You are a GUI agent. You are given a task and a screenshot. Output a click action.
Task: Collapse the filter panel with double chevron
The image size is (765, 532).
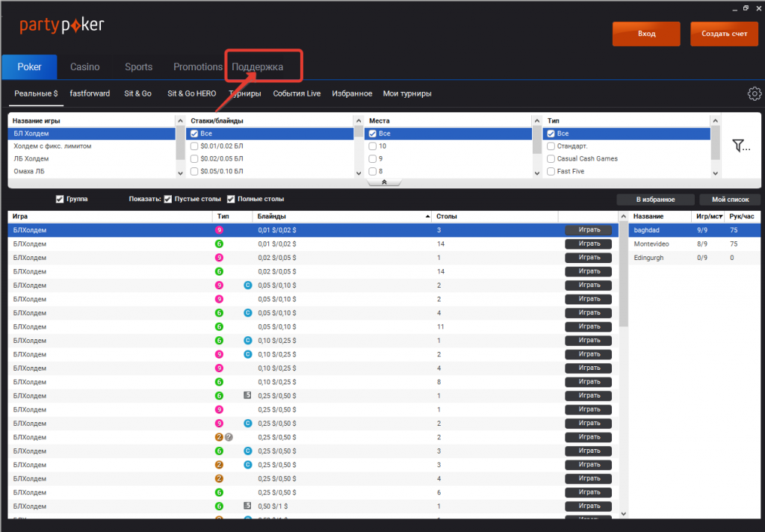coord(383,182)
